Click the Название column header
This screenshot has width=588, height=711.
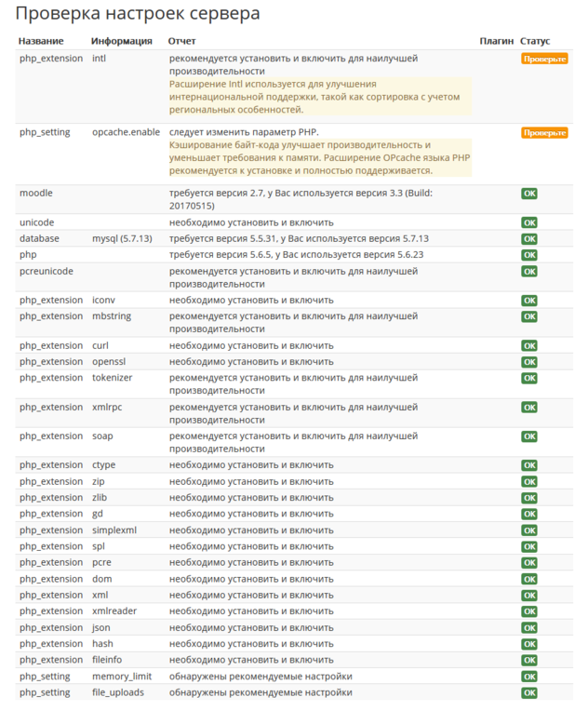coord(41,42)
